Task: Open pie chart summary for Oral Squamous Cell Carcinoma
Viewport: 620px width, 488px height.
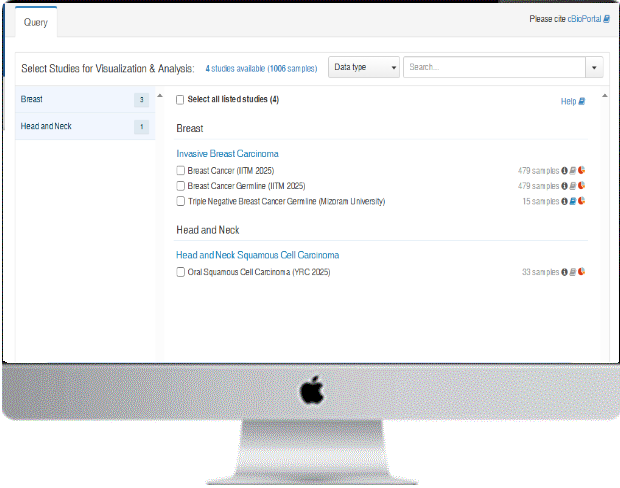Action: coord(581,272)
